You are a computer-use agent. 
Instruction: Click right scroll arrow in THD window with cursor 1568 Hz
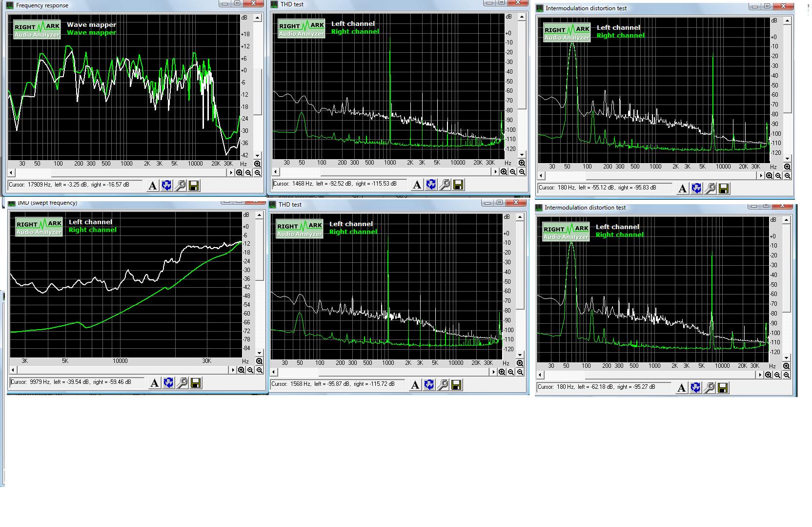pyautogui.click(x=494, y=372)
